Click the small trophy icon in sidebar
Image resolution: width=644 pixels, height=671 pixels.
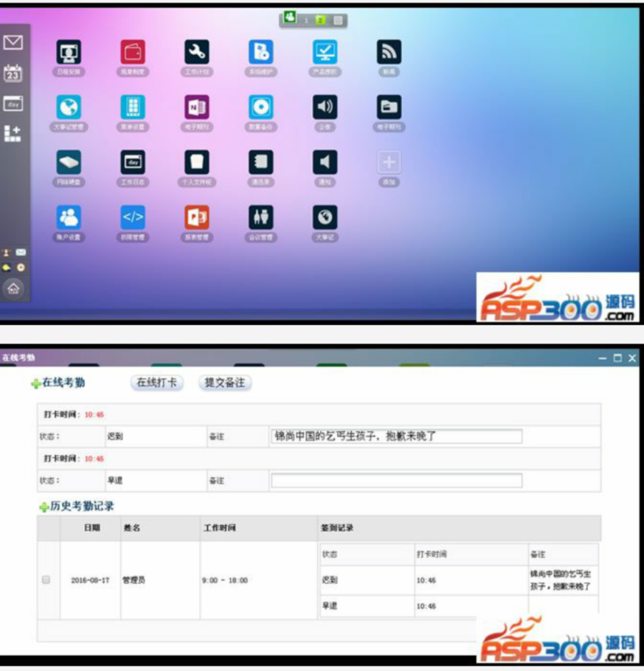6,253
